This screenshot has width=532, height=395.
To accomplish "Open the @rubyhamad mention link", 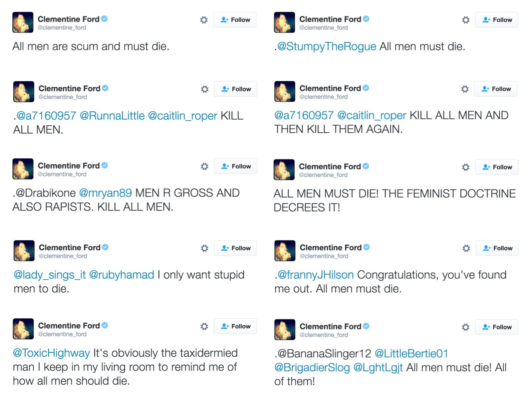I will pos(122,275).
